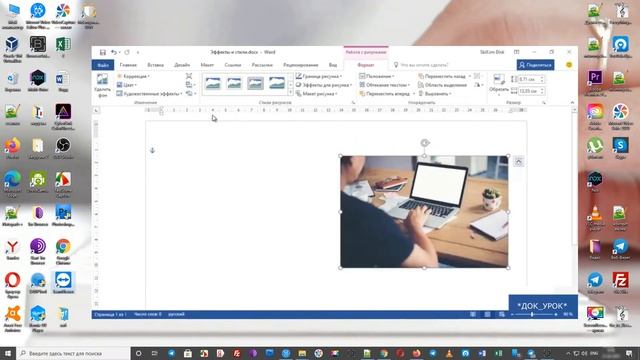Click Bring Forward (Переместить вперед)
The image size is (640, 360).
(x=384, y=93)
